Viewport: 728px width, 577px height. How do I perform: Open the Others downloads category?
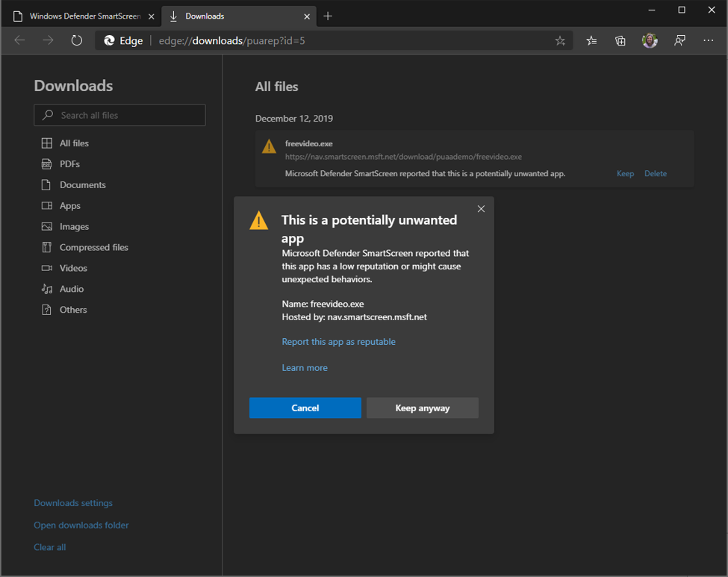tap(72, 310)
